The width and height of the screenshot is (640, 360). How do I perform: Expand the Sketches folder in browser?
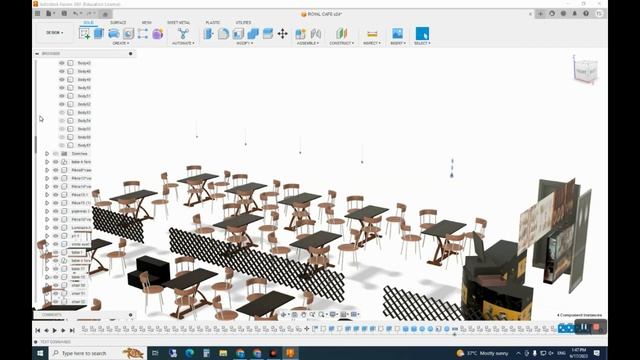click(x=47, y=153)
